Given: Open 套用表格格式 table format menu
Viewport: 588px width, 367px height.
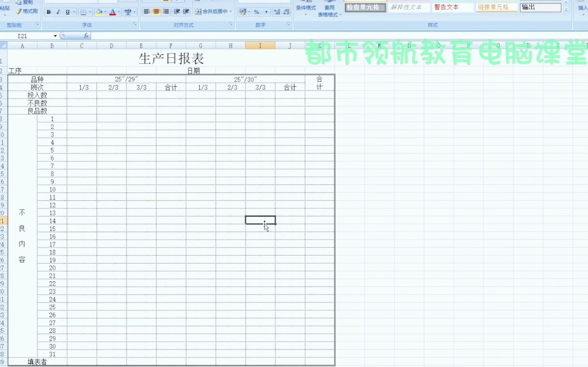Looking at the screenshot, I should click(x=330, y=9).
